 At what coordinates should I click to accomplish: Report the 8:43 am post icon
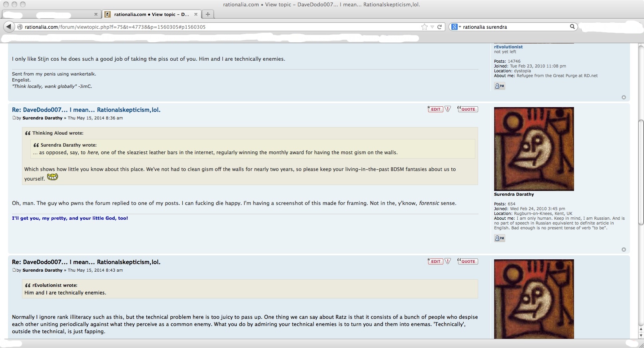[x=448, y=261]
